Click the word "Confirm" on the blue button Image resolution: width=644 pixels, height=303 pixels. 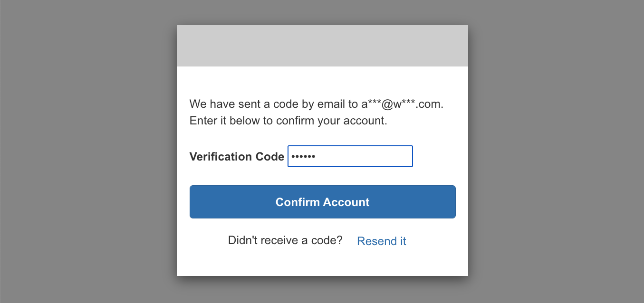coord(298,202)
